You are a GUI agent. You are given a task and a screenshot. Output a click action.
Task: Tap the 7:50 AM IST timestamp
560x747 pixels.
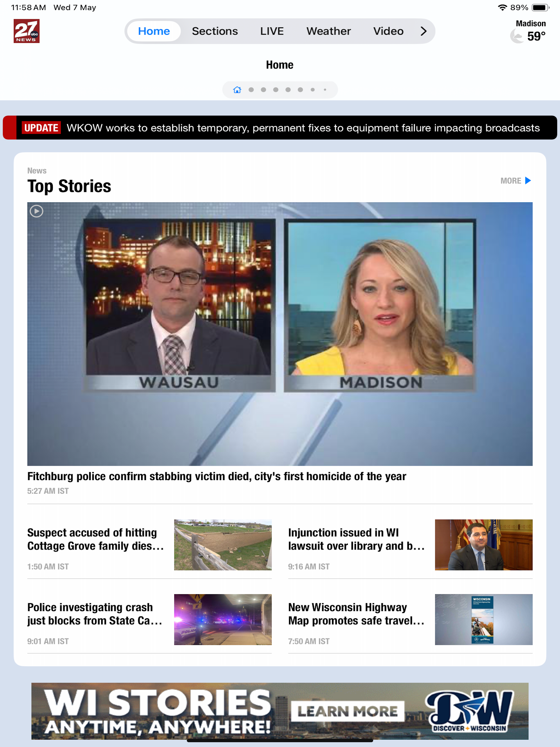click(x=309, y=641)
